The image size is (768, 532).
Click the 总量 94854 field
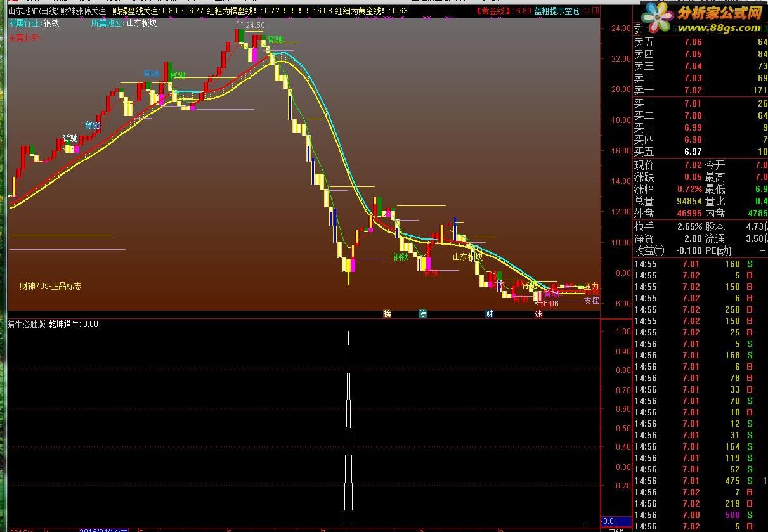(668, 201)
